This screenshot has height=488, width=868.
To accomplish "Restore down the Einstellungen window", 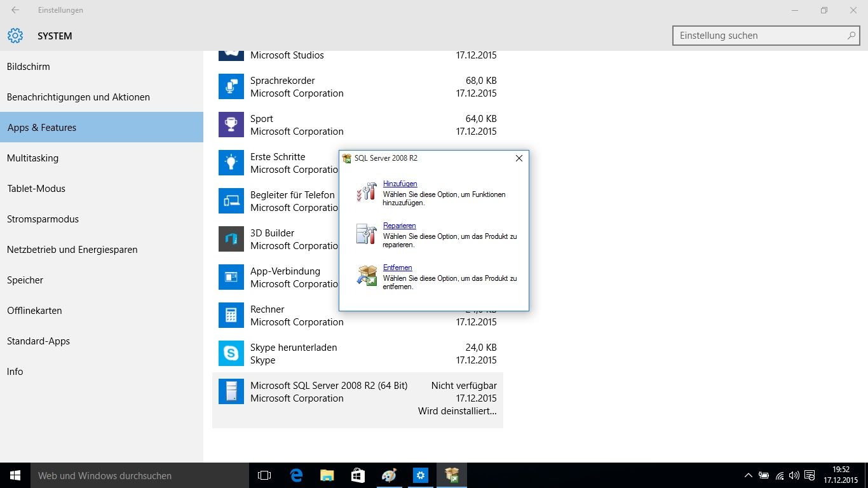I will pos(824,10).
